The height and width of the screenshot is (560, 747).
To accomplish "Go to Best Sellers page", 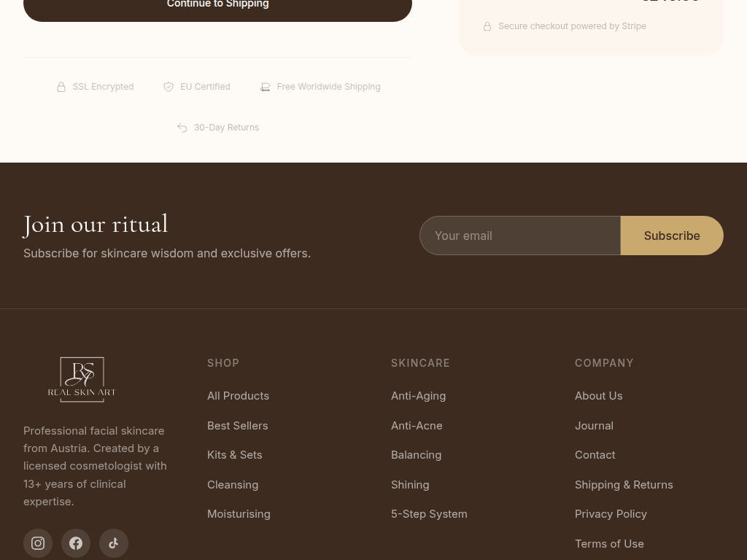I will pos(237,426).
